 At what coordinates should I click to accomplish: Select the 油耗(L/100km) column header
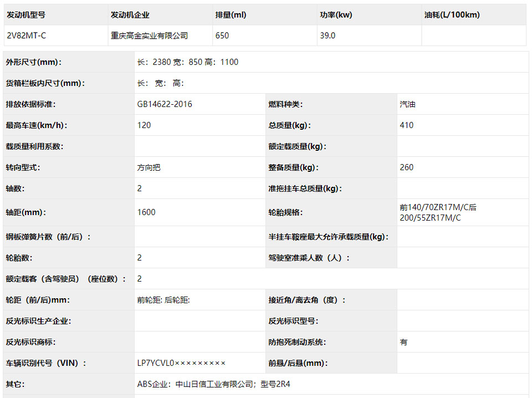click(x=452, y=15)
